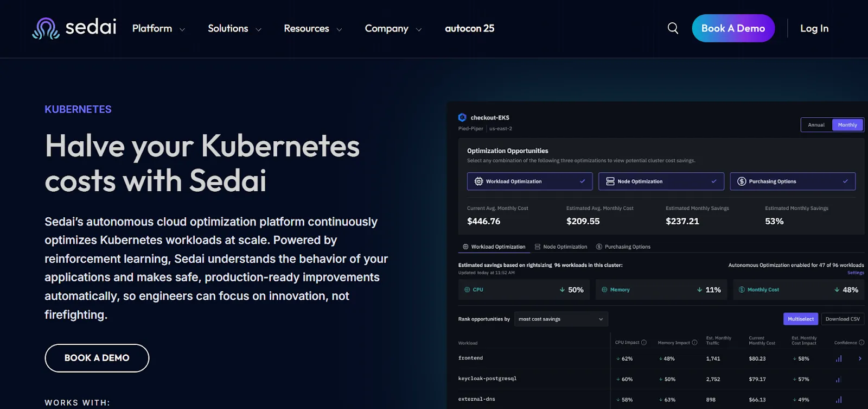Click the Download CSV button
This screenshot has width=868, height=409.
[x=843, y=319]
